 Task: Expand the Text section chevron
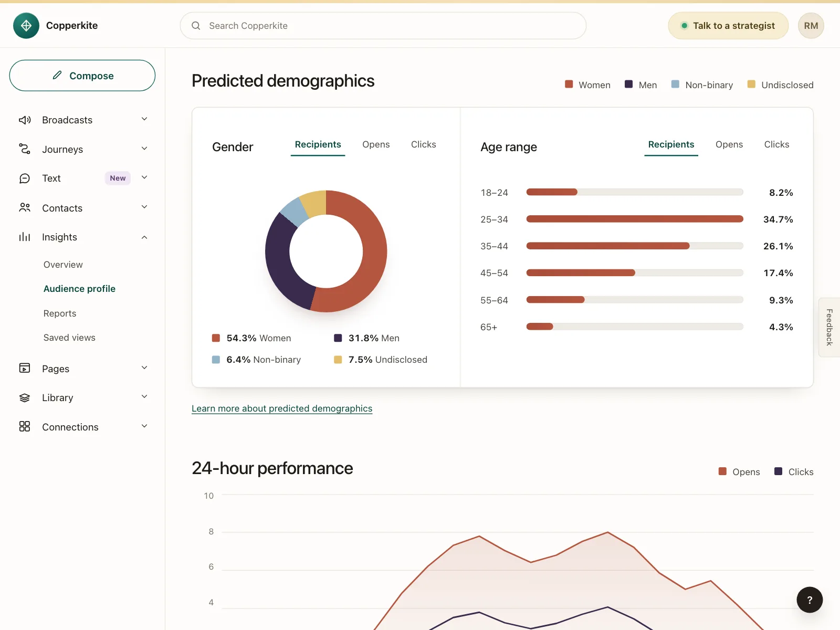(x=144, y=177)
